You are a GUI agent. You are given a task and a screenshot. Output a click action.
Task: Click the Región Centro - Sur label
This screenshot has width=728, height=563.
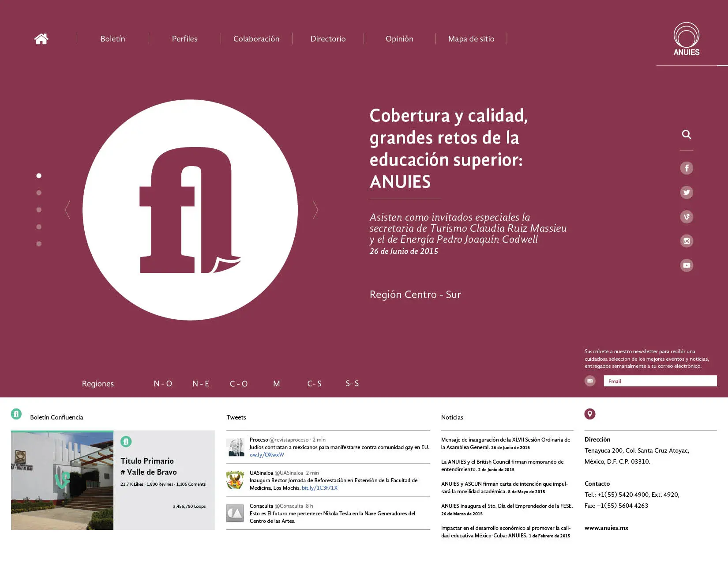415,295
